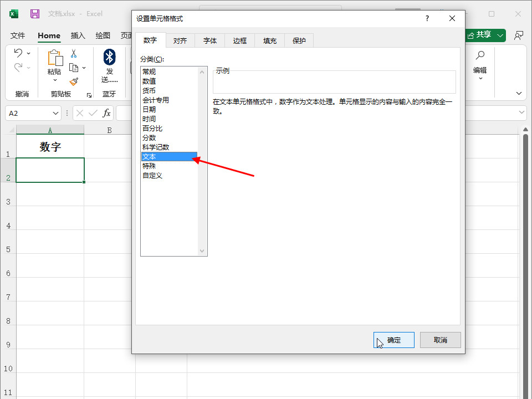The width and height of the screenshot is (532, 399).
Task: Select row 5 header
Action: tap(8, 242)
